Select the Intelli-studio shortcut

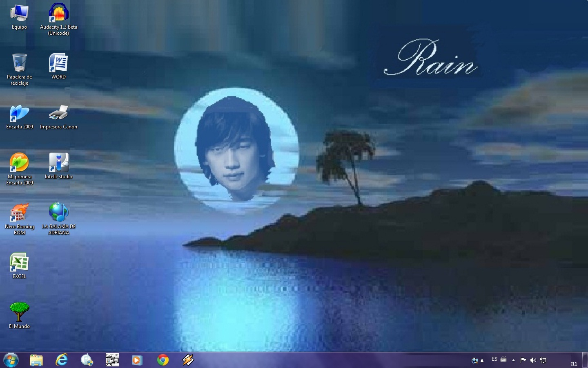(58, 163)
